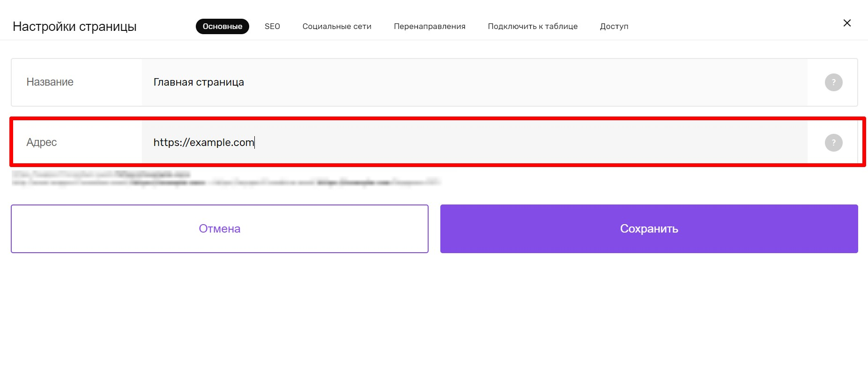This screenshot has height=372, width=868.
Task: Open the SEO tab
Action: point(272,26)
